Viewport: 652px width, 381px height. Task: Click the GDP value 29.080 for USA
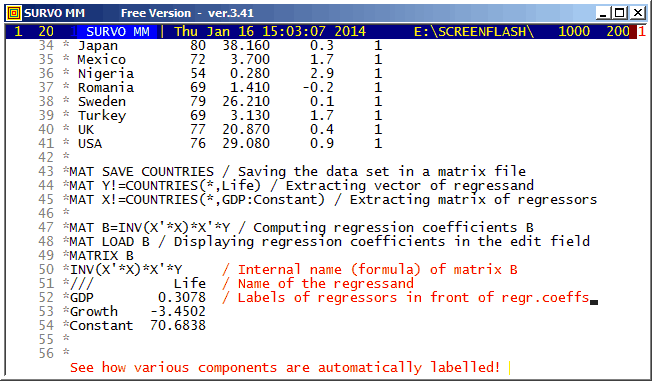coord(246,143)
